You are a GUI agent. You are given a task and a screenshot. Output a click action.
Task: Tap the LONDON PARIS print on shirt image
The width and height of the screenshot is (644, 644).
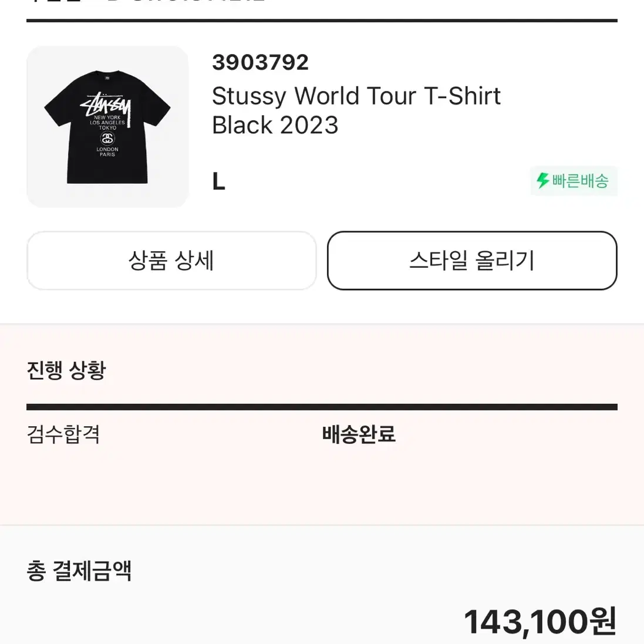click(x=107, y=152)
